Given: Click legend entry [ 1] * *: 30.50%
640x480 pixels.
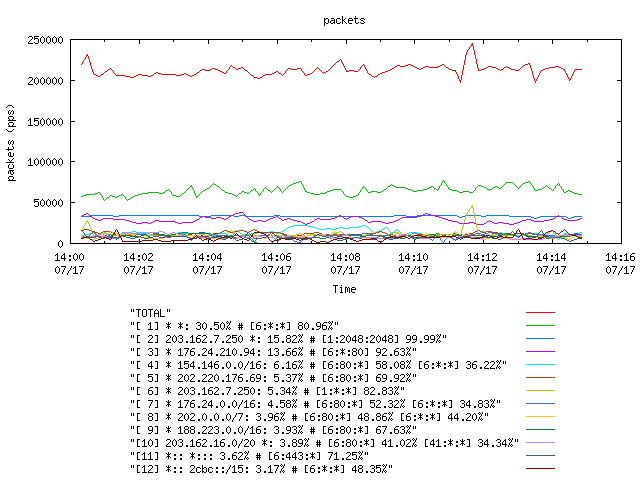Looking at the screenshot, I should click(234, 327).
